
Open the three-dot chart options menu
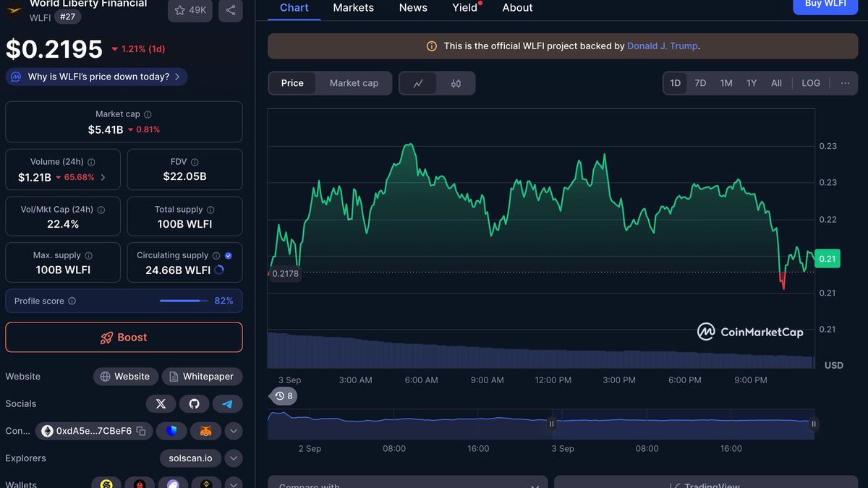click(x=845, y=83)
